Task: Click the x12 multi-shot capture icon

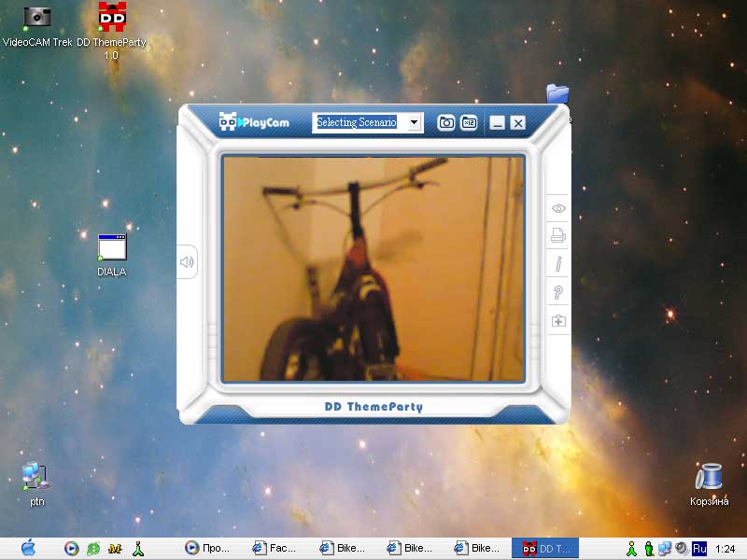Action: pyautogui.click(x=469, y=122)
